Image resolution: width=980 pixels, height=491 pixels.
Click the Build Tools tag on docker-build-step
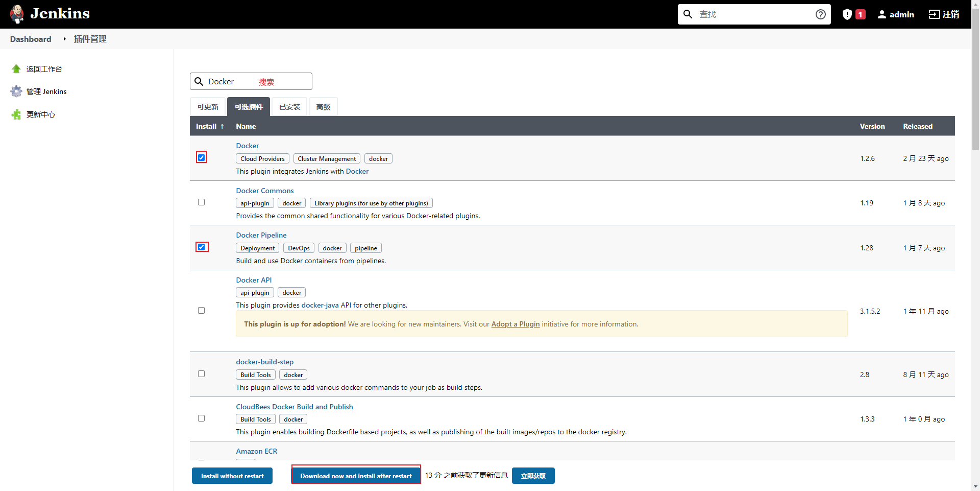coord(256,375)
